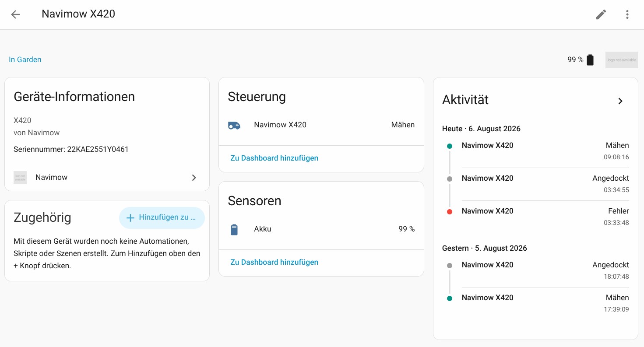Screen dimensions: 644x347
Task: Add Steuerung card to dashboard
Action: pos(274,158)
